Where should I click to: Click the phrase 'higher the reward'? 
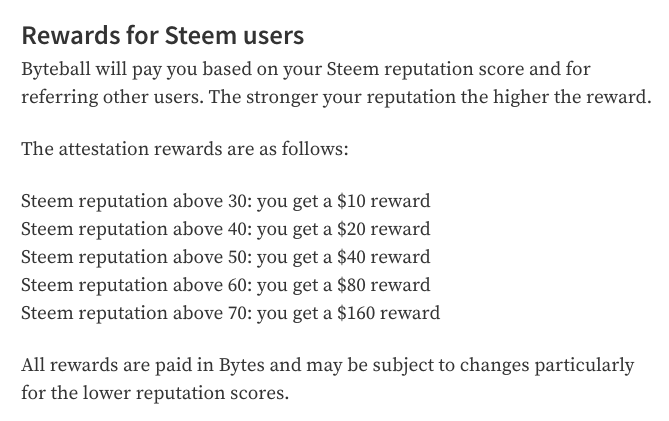point(572,98)
